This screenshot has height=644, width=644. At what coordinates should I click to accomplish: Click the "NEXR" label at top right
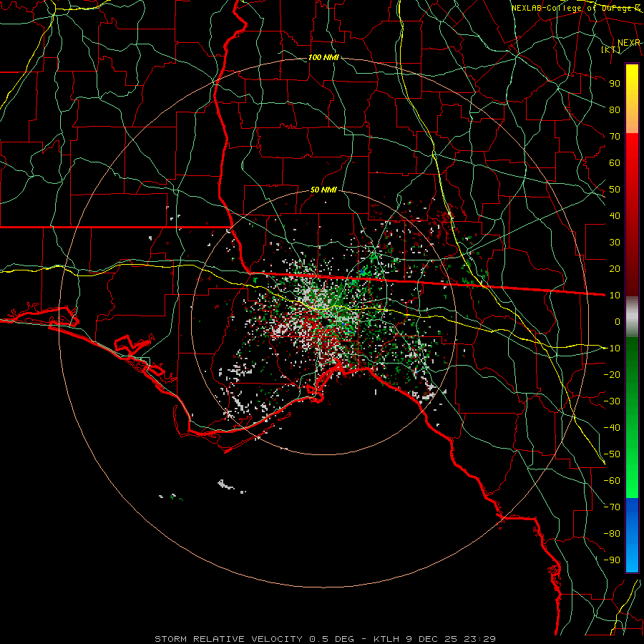point(629,43)
